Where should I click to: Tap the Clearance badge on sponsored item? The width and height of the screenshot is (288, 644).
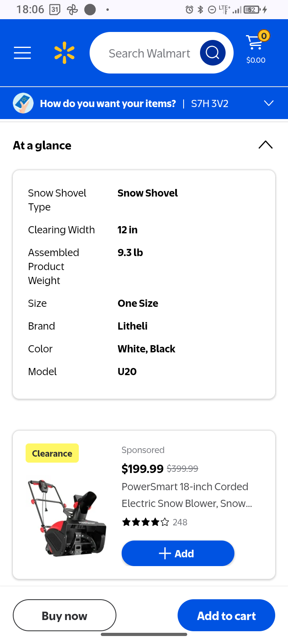click(52, 453)
